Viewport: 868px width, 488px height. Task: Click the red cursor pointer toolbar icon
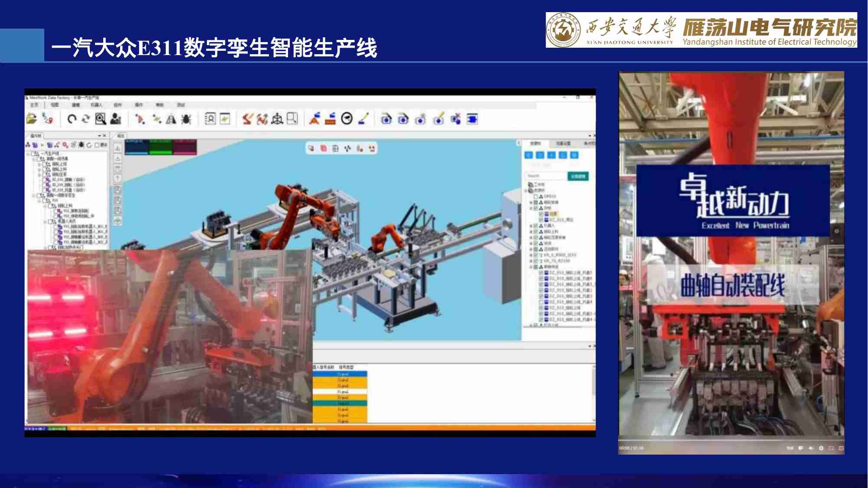pos(140,118)
